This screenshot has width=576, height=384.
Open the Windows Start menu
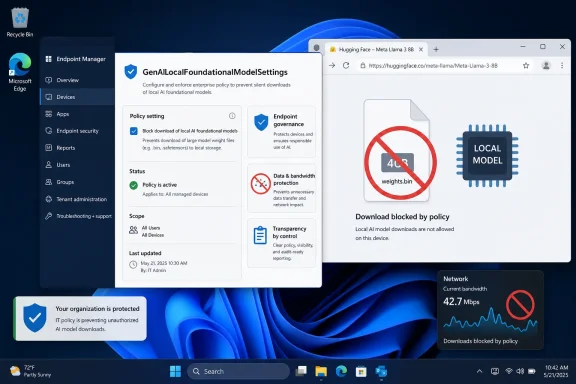tap(175, 372)
